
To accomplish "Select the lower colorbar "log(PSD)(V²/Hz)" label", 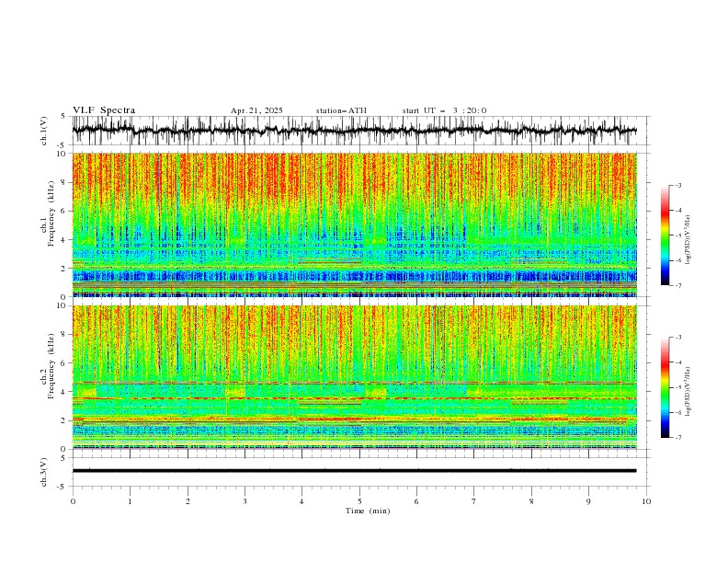I will click(x=688, y=392).
